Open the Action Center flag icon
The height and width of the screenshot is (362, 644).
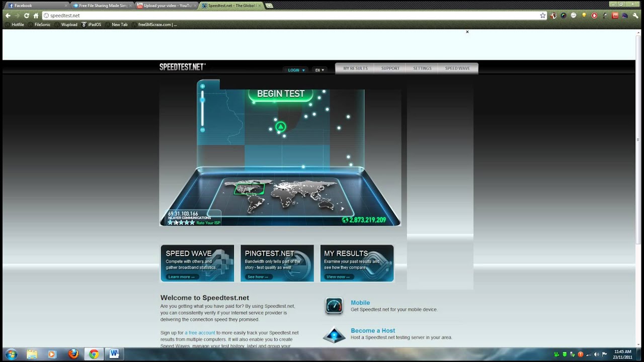point(604,354)
